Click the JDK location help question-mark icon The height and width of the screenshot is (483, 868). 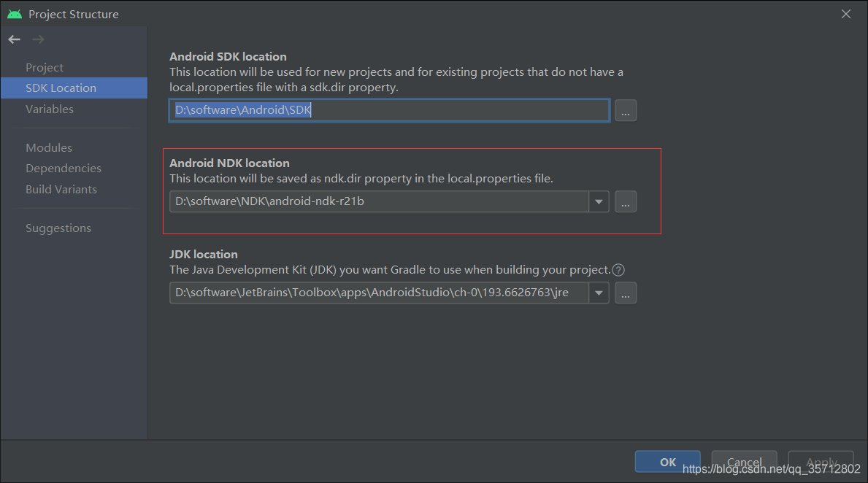point(618,270)
